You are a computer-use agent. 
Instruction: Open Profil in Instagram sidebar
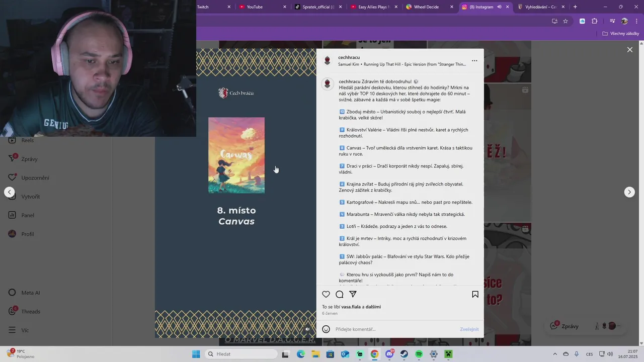point(21,234)
